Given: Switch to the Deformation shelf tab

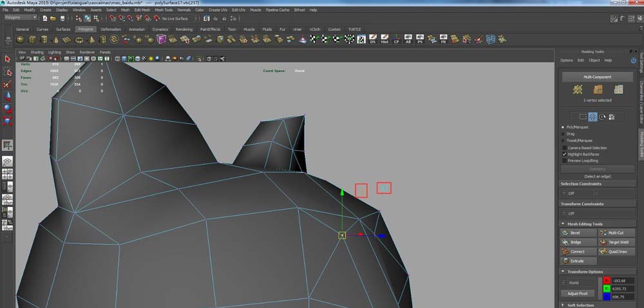Looking at the screenshot, I should (111, 30).
